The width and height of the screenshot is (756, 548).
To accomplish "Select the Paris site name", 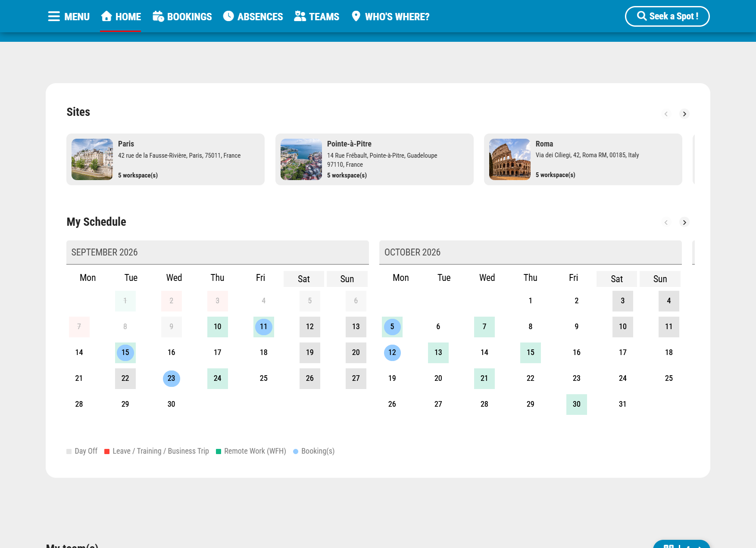I will pos(126,144).
